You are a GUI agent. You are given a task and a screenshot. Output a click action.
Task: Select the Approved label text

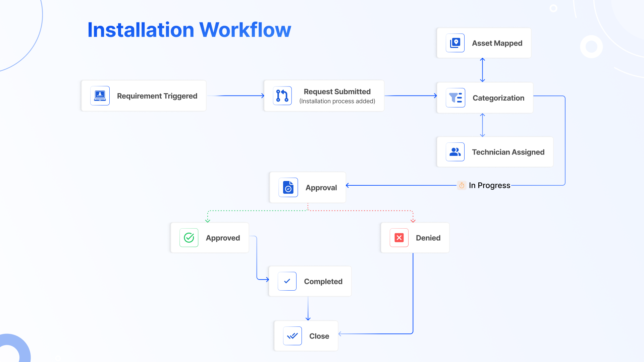click(x=223, y=238)
